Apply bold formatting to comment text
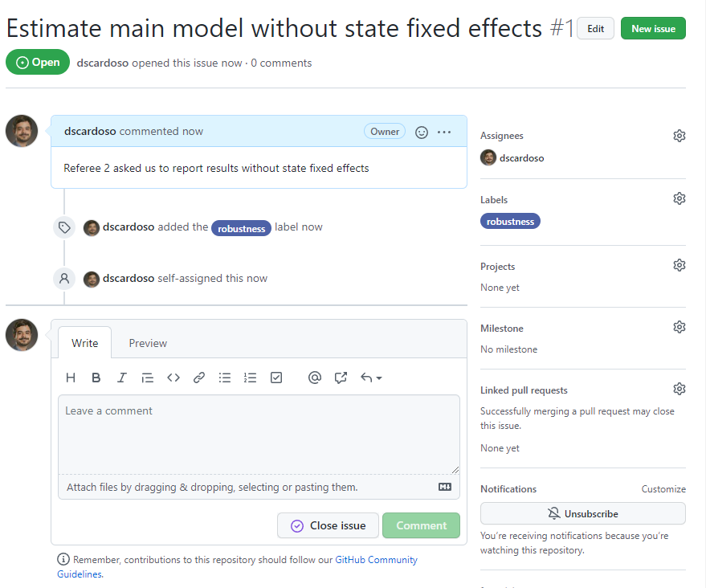Image resolution: width=706 pixels, height=588 pixels. pos(96,378)
